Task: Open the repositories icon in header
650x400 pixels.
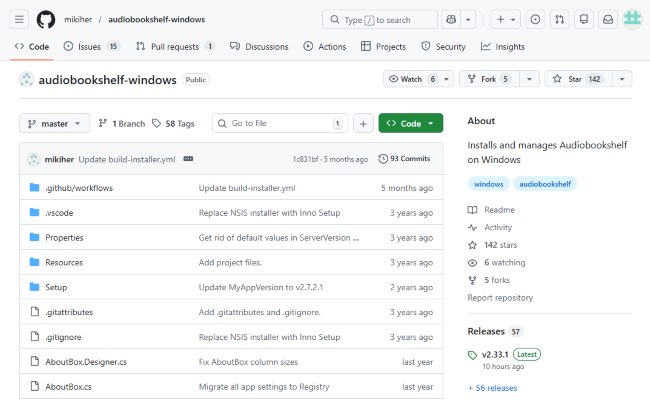Action: (584, 19)
